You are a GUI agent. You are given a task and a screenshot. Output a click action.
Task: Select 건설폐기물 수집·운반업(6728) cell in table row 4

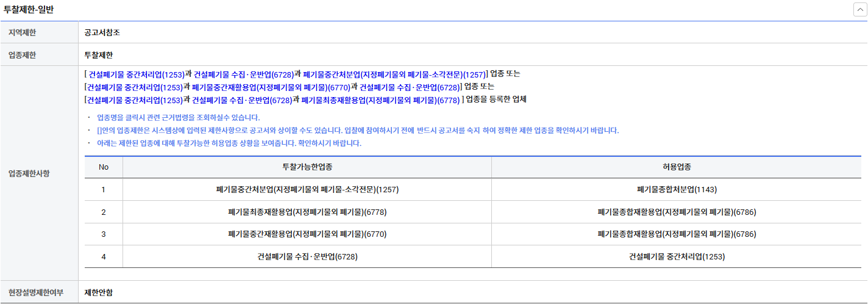tap(307, 257)
